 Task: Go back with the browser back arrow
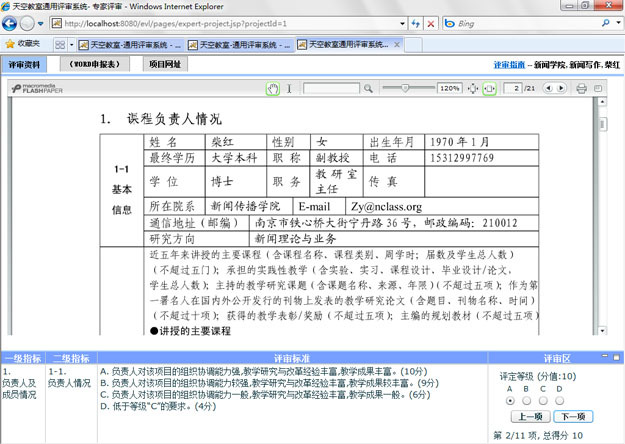[10, 24]
